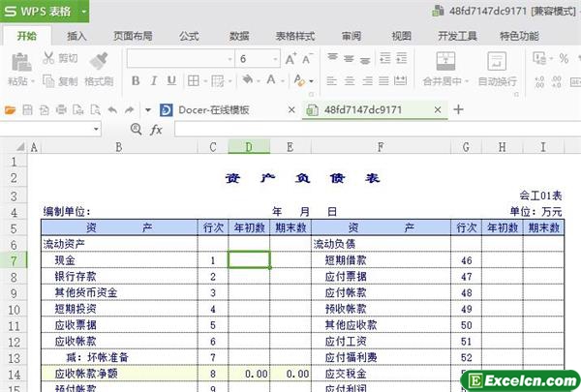This screenshot has width=581, height=392.
Task: Click the save disk icon
Action: click(x=27, y=110)
